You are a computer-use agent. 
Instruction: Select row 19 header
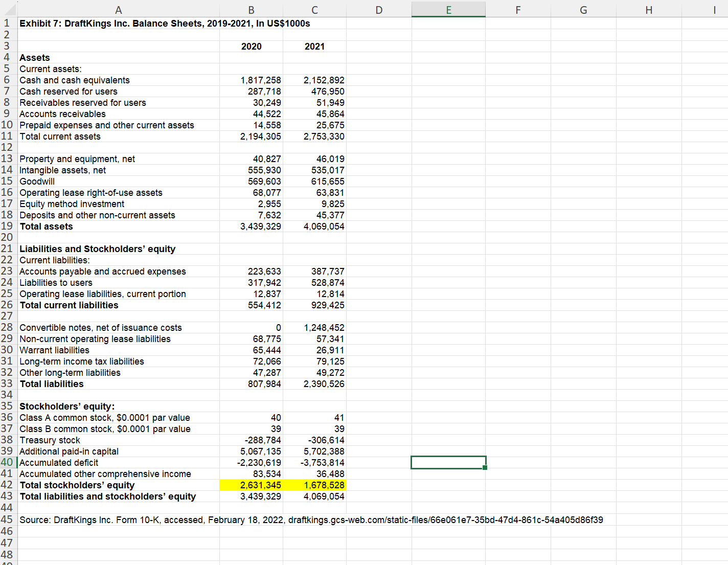[x=7, y=226]
